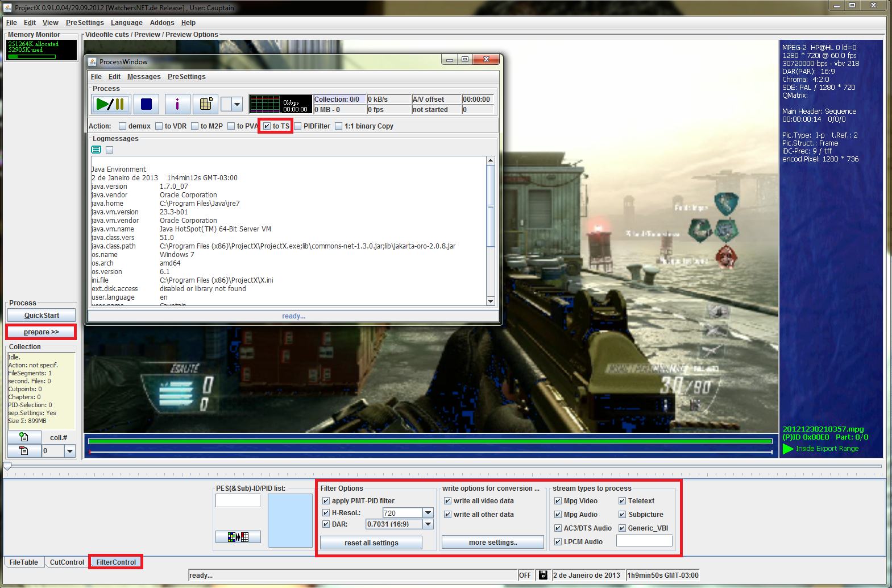Click the Java icon in the ProcessWindow title bar

tap(92, 61)
